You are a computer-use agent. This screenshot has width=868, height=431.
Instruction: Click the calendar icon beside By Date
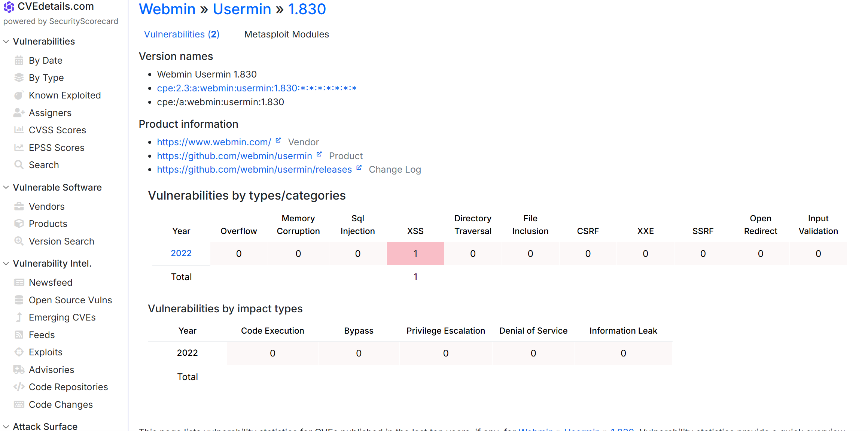pos(19,60)
